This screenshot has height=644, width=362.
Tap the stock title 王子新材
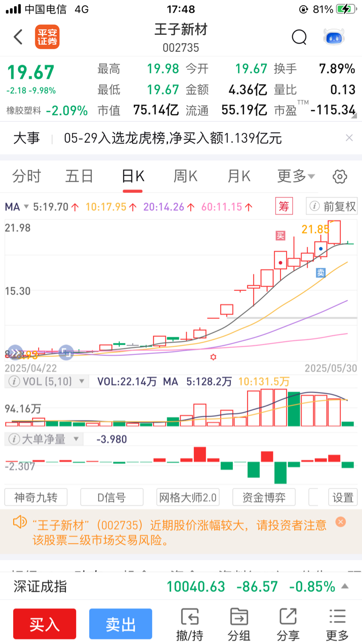tap(181, 30)
